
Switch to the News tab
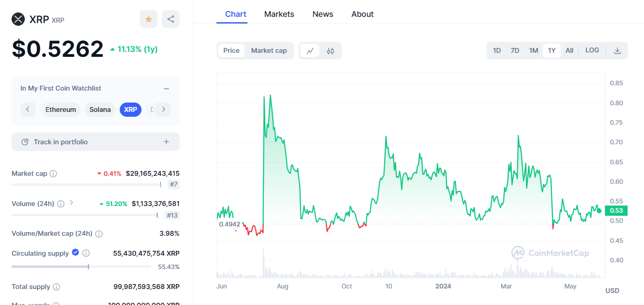pos(322,14)
